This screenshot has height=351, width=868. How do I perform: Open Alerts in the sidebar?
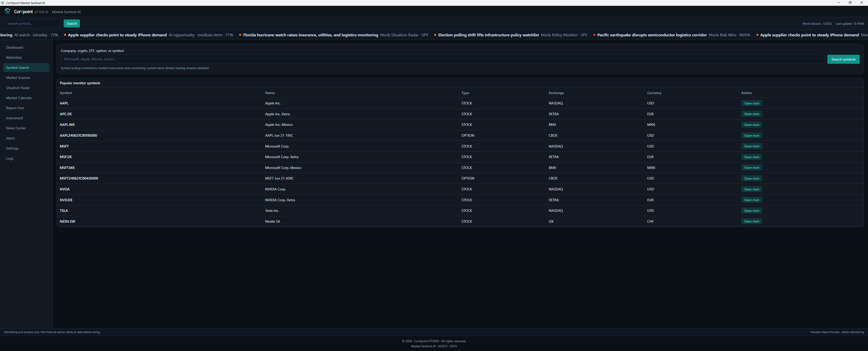26,138
